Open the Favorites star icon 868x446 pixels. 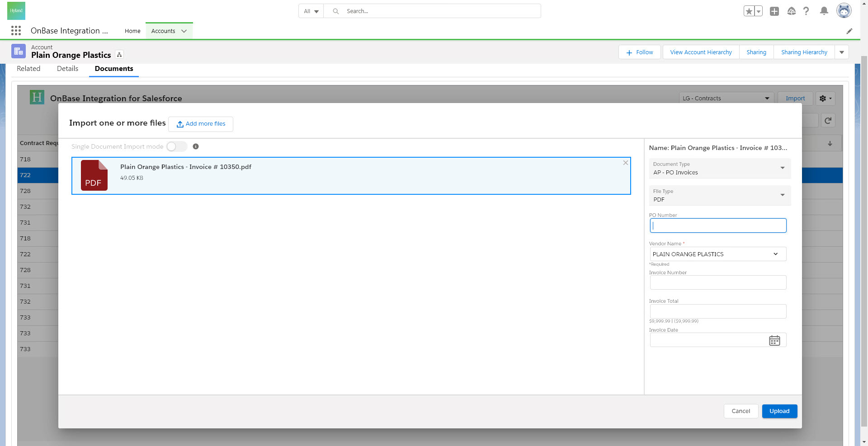point(749,11)
